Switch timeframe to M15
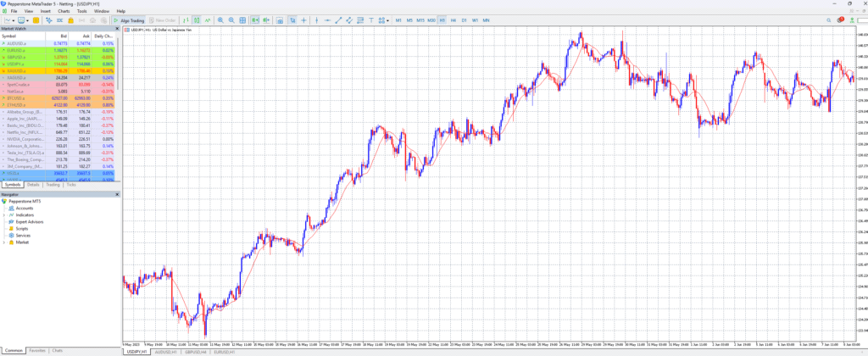 tap(420, 20)
